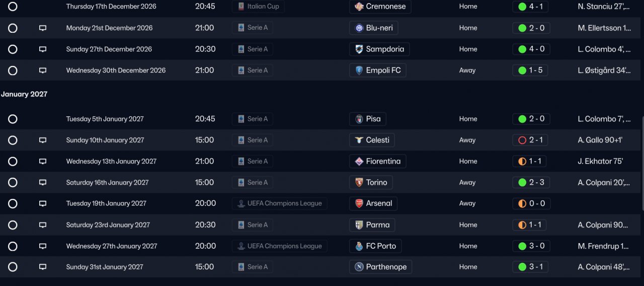This screenshot has height=286, width=644.
Task: Click the Sampdoria club crest
Action: coord(359,49)
